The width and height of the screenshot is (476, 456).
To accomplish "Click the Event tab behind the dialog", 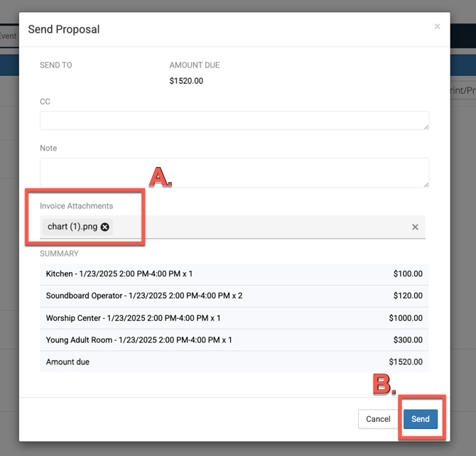I will click(x=9, y=36).
